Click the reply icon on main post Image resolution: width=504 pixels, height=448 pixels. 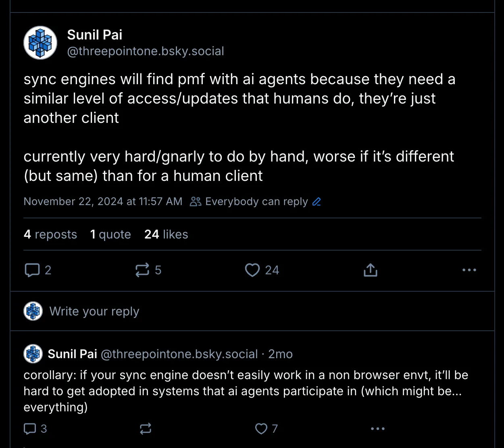(32, 270)
